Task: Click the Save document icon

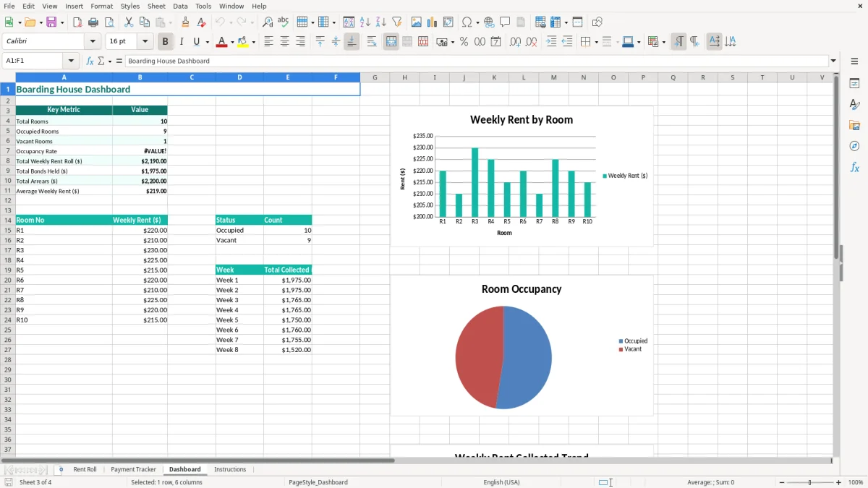Action: pyautogui.click(x=51, y=22)
